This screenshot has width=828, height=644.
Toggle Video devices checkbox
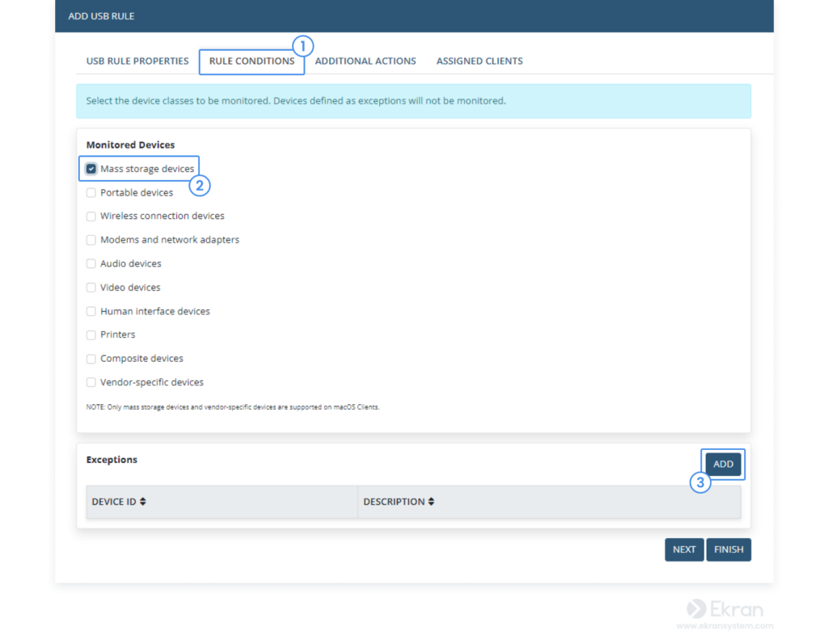91,287
